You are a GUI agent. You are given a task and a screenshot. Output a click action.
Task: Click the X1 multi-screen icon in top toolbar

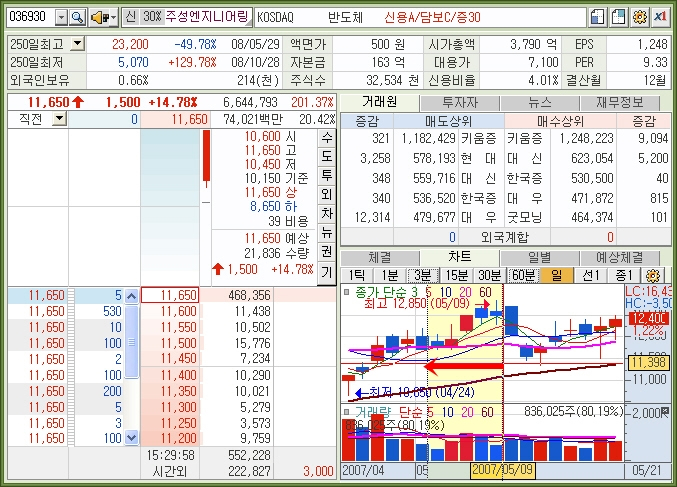pos(660,18)
